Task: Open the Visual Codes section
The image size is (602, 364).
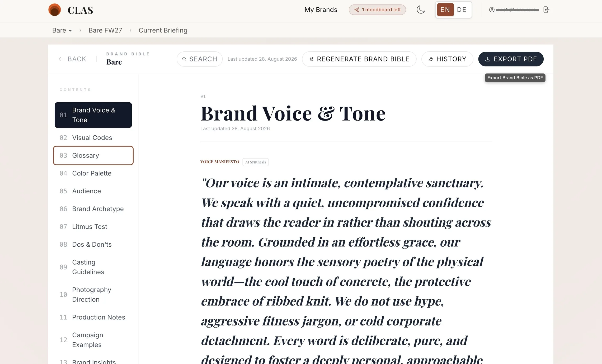Action: click(93, 138)
